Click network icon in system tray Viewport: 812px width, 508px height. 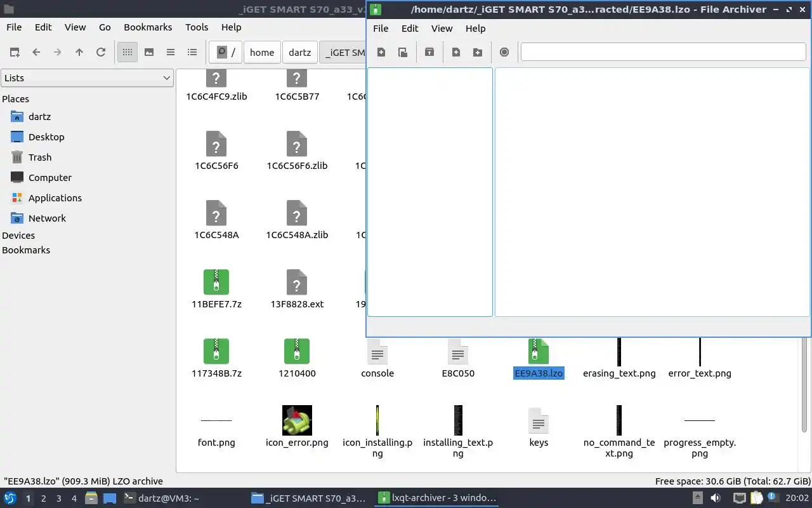click(740, 498)
